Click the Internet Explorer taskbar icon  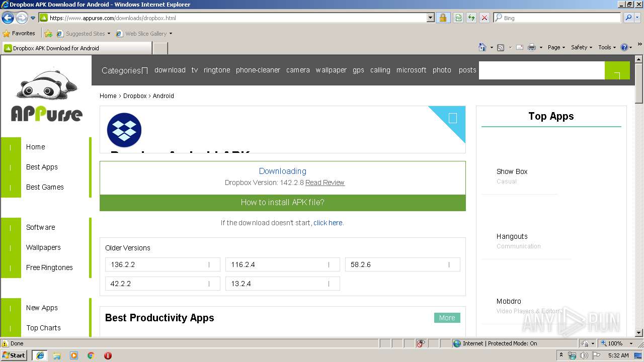coord(40,355)
